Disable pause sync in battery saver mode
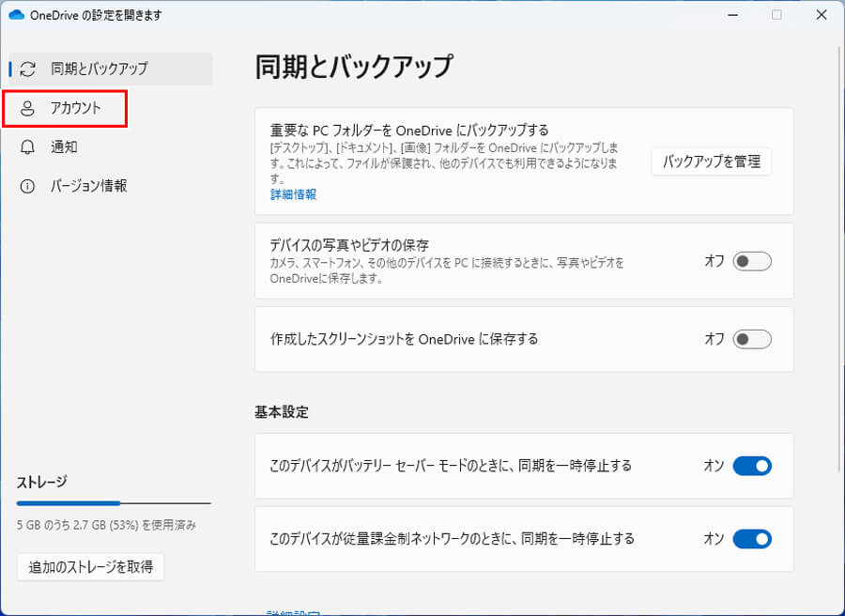Viewport: 845px width, 616px height. [x=752, y=466]
